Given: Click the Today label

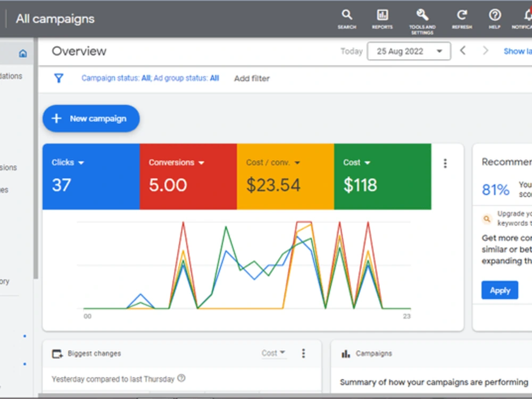Looking at the screenshot, I should tap(352, 51).
